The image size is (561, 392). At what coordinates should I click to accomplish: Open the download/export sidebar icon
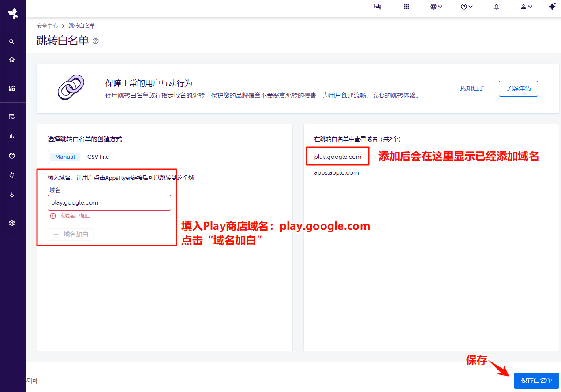pyautogui.click(x=12, y=194)
